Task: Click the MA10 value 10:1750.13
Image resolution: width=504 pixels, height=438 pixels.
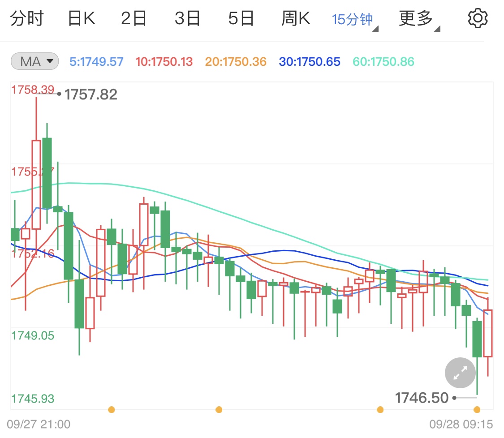Action: tap(164, 62)
